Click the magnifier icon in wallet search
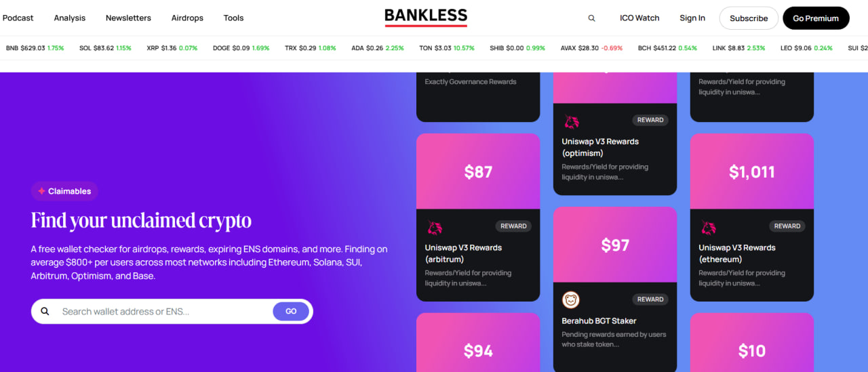Viewport: 868px width, 372px height. 45,312
